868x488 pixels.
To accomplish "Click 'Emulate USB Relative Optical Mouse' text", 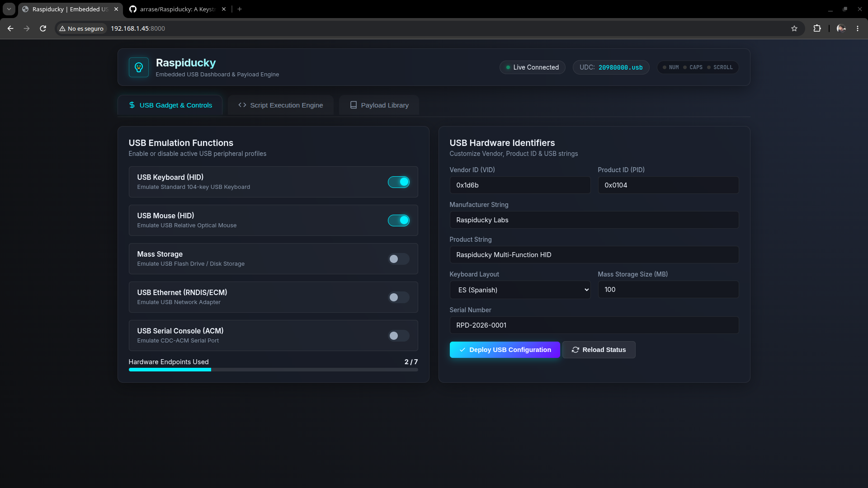I will [x=187, y=225].
